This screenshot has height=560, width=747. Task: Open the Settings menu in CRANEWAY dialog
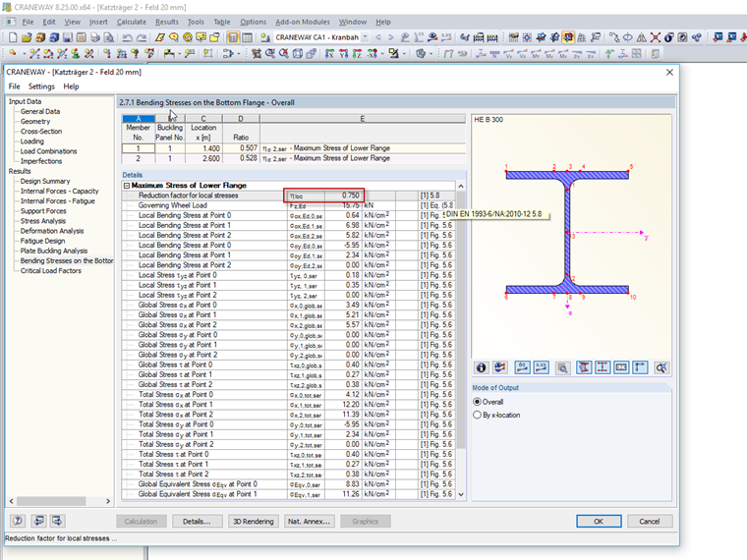41,86
